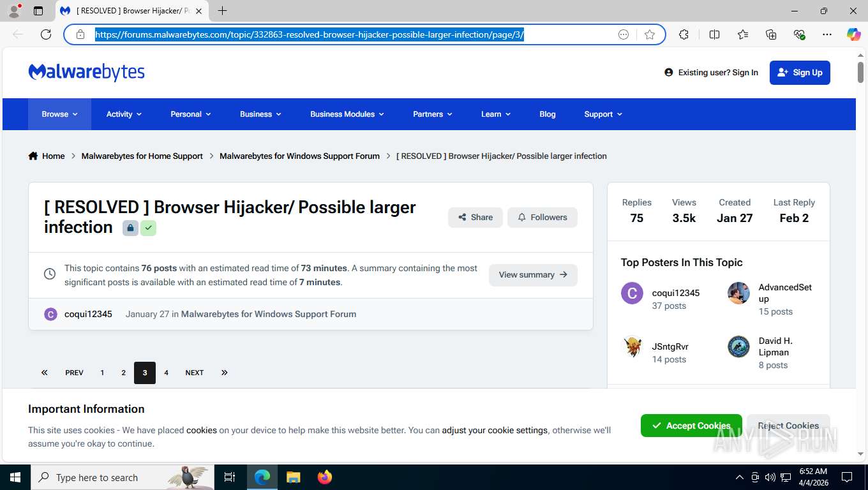Click the Home breadcrumb icon
Viewport: 868px width, 490px height.
(x=33, y=156)
